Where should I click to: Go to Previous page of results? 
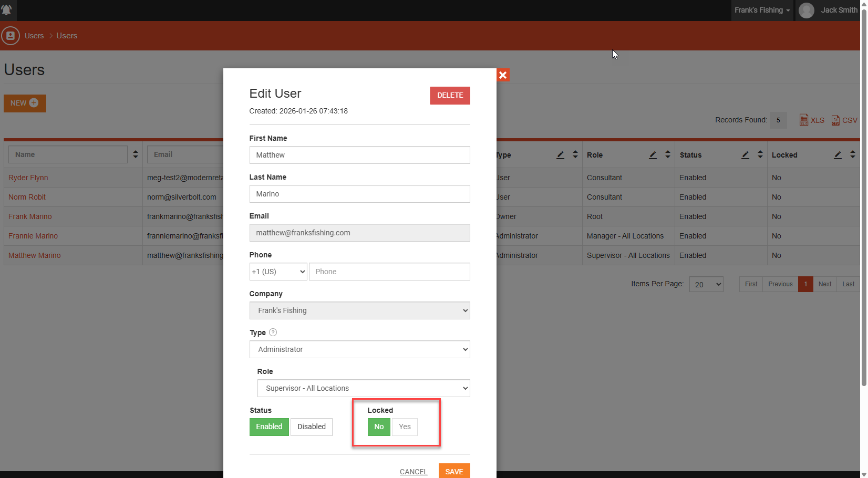[780, 284]
